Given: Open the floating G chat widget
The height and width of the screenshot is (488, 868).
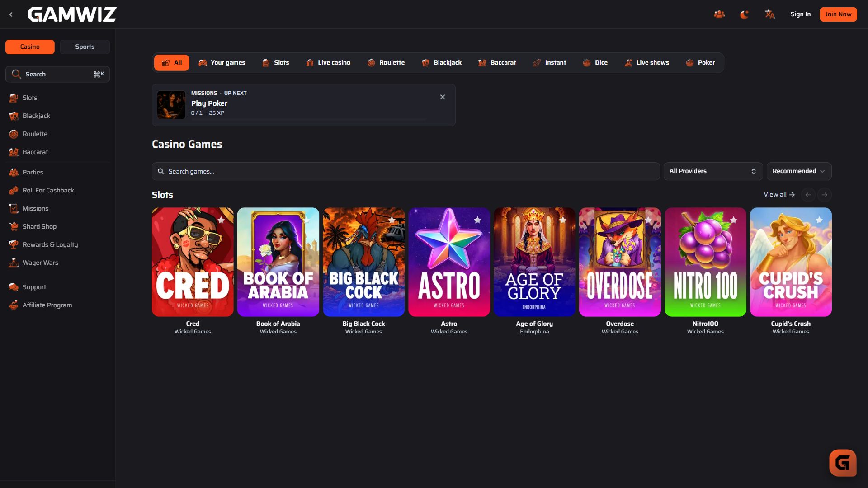Looking at the screenshot, I should [x=843, y=463].
